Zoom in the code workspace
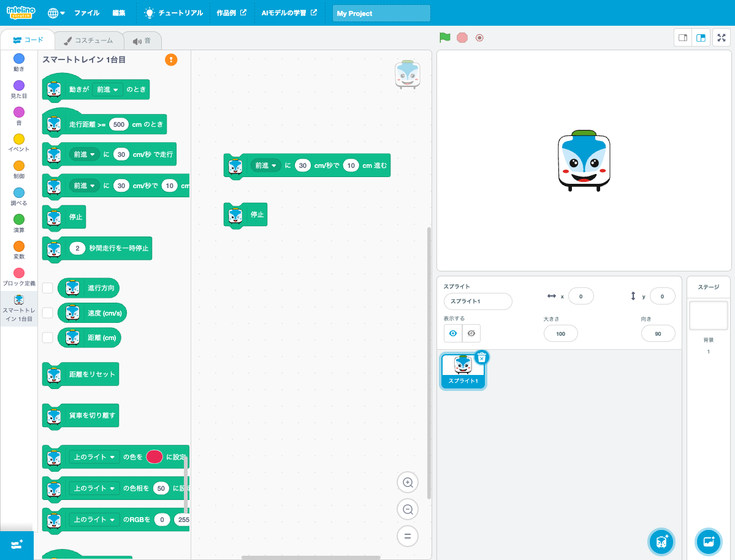This screenshot has height=560, width=735. click(x=408, y=482)
